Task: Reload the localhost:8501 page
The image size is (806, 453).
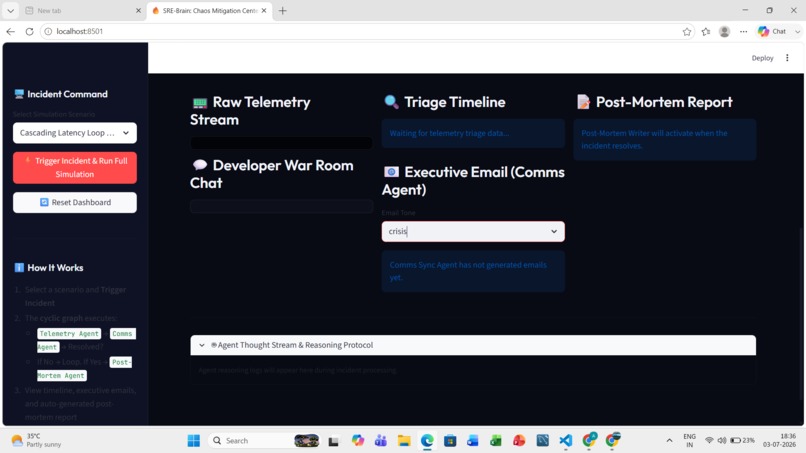Action: [29, 31]
